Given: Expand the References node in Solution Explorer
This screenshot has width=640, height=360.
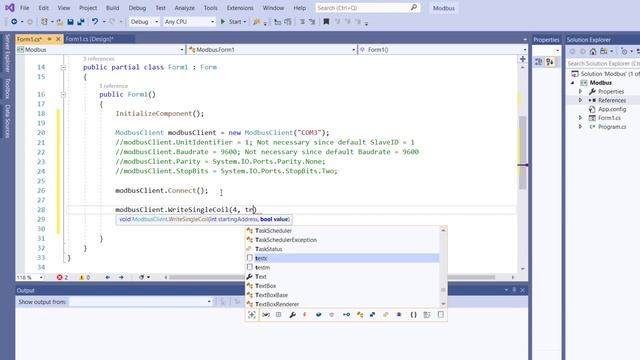Looking at the screenshot, I should pos(580,100).
